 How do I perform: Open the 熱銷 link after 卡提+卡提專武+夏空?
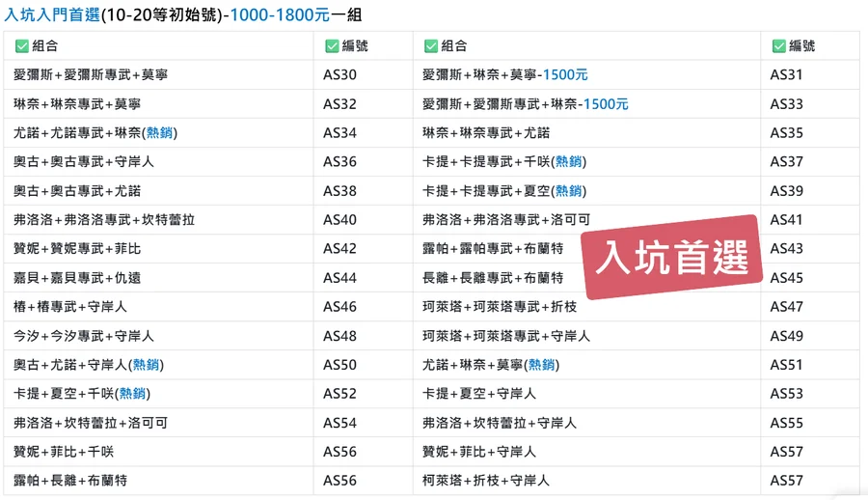pos(569,191)
